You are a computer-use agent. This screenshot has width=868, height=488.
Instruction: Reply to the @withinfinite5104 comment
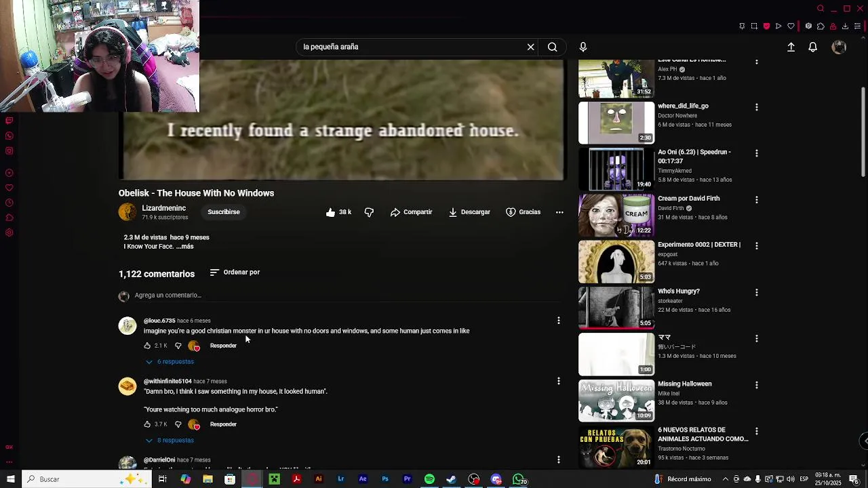(223, 424)
